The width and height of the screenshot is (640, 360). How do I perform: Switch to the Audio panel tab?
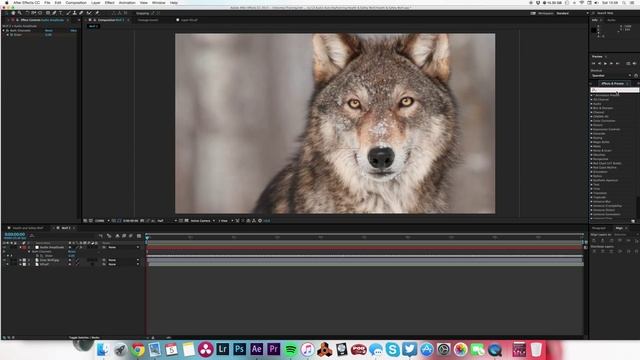[x=611, y=20]
